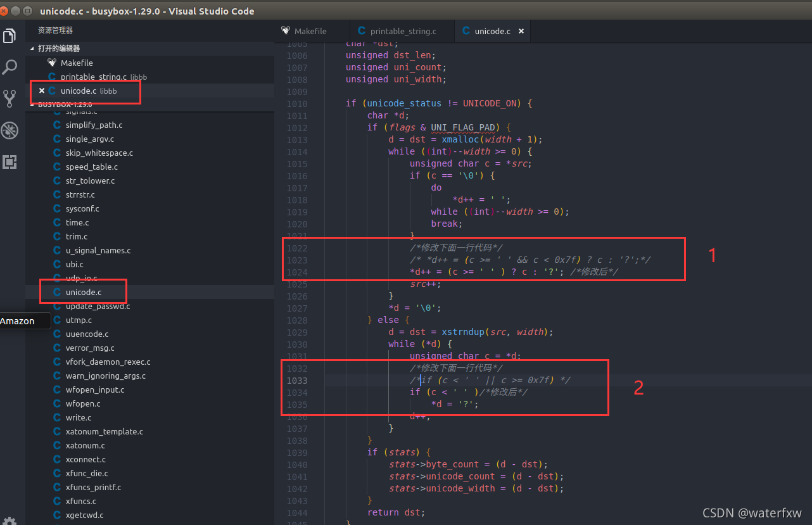812x525 pixels.
Task: Open the Search view in activity bar
Action: point(10,67)
